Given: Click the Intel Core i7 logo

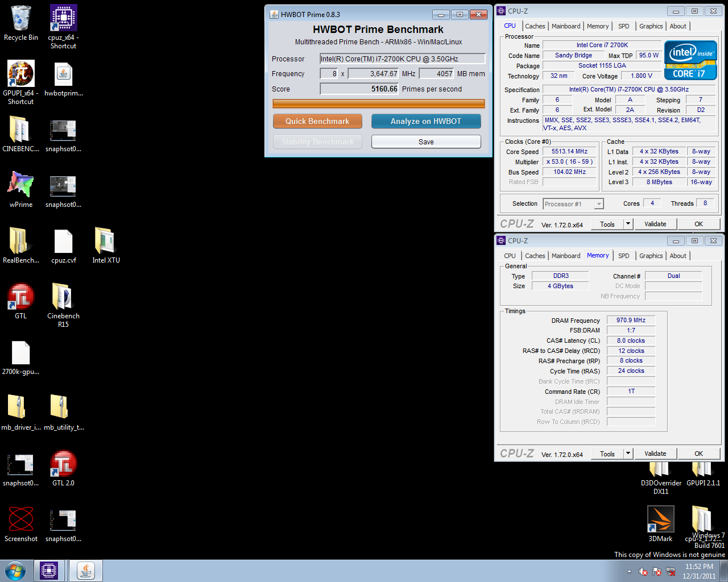Looking at the screenshot, I should (690, 60).
